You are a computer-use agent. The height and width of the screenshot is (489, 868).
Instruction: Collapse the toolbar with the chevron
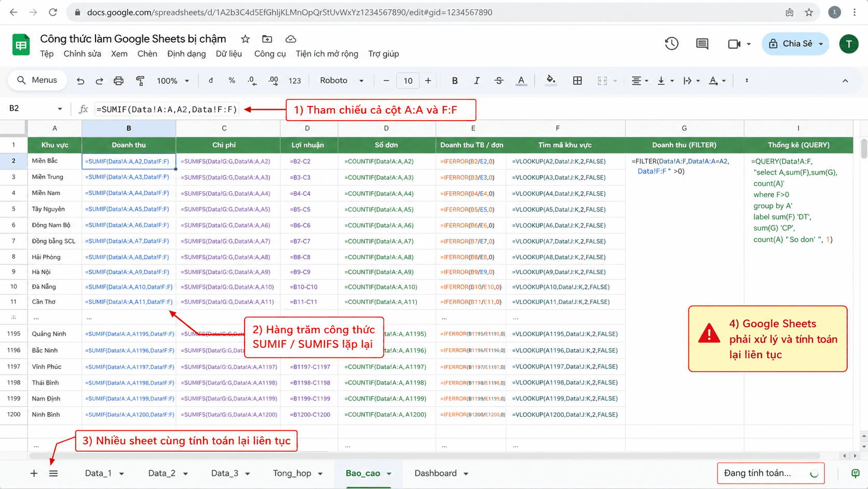click(x=845, y=81)
